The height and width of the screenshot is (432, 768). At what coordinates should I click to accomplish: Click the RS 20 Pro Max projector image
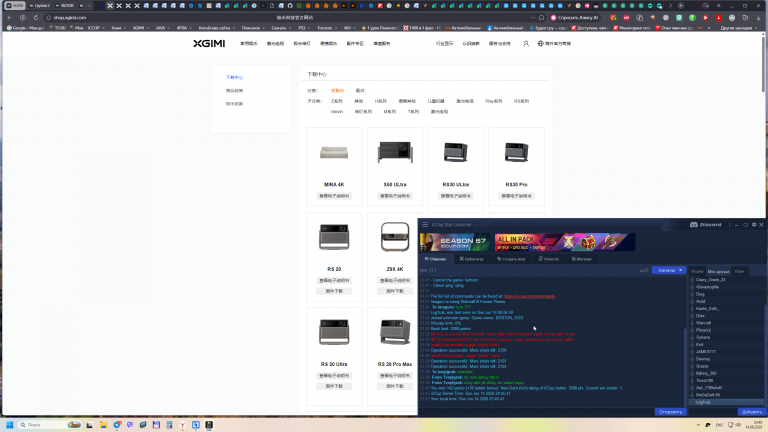point(395,332)
